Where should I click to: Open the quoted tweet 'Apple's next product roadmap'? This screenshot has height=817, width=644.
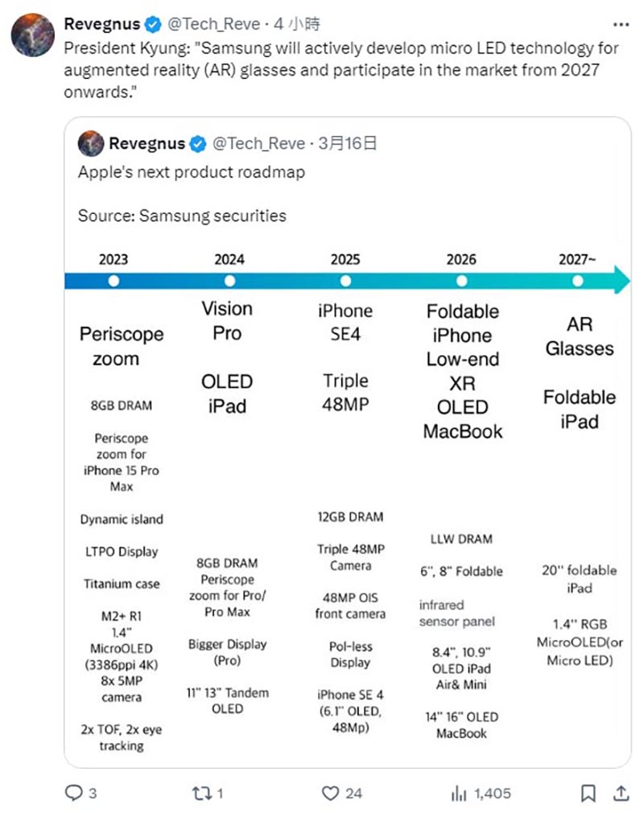[x=192, y=172]
